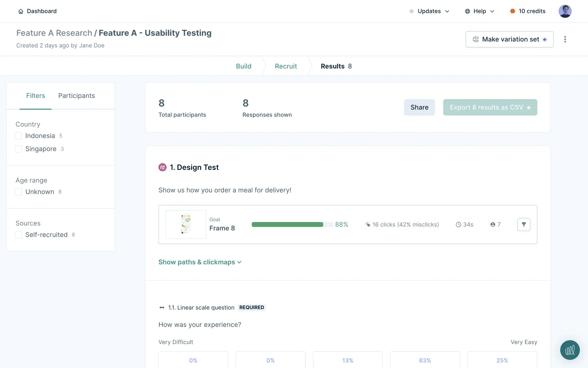Switch to the Participants tab
This screenshot has width=588, height=368.
77,96
